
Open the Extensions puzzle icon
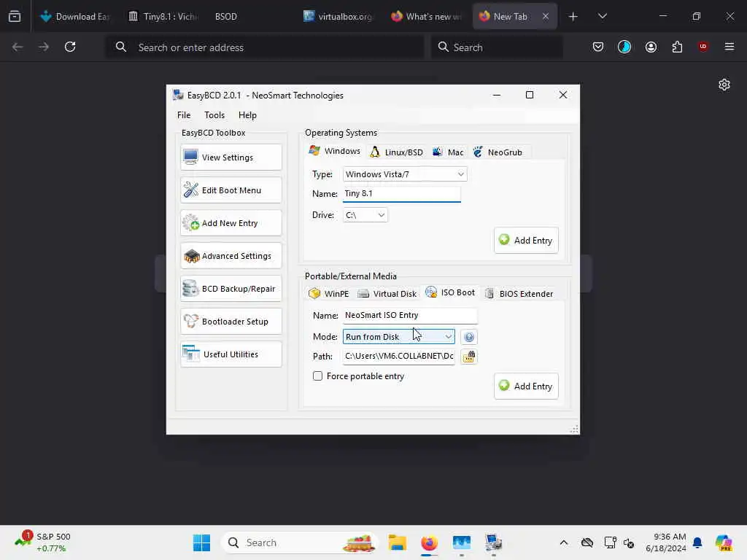(677, 47)
